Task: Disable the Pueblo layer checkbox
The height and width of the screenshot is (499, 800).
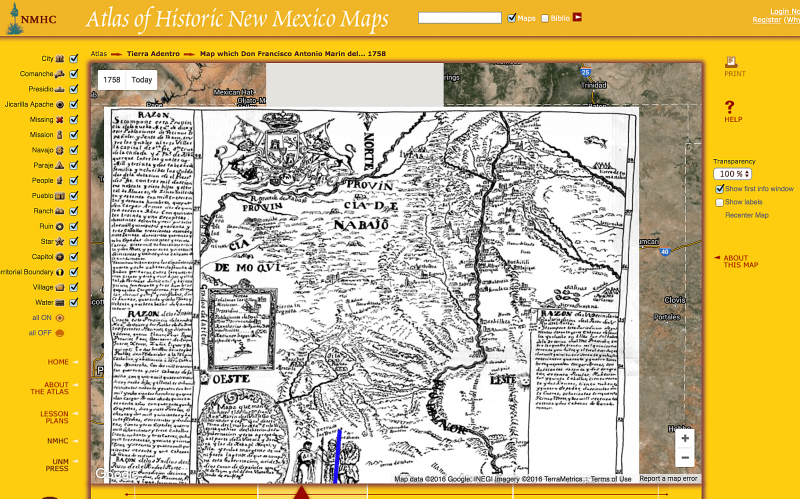Action: 74,196
